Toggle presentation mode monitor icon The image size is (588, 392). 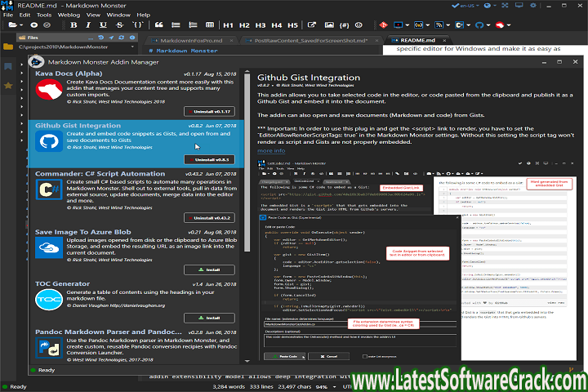coord(519,6)
